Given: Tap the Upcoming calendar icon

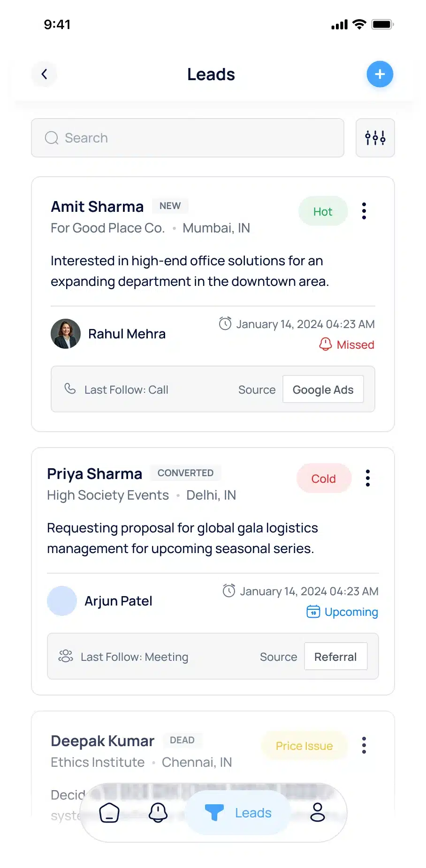Looking at the screenshot, I should (x=313, y=612).
